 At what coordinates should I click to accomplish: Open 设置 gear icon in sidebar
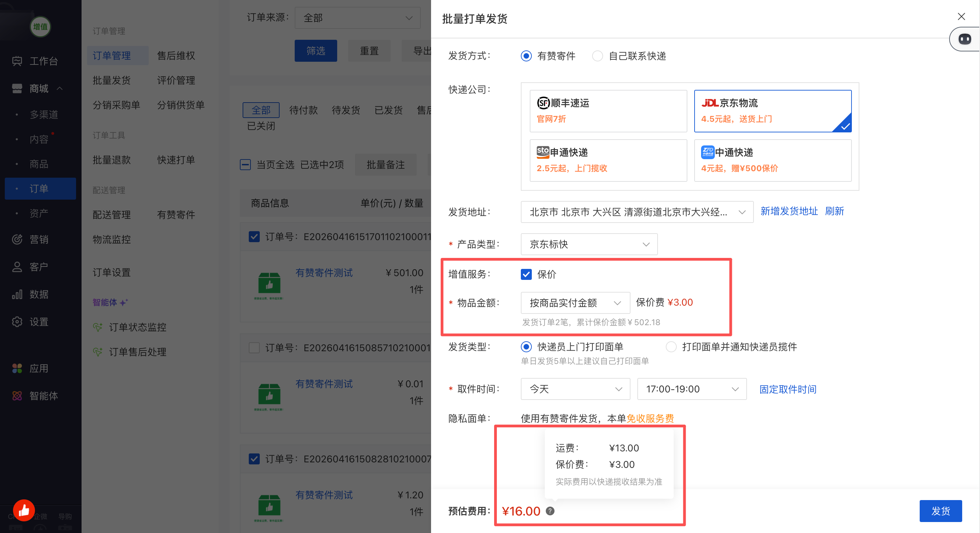tap(17, 322)
